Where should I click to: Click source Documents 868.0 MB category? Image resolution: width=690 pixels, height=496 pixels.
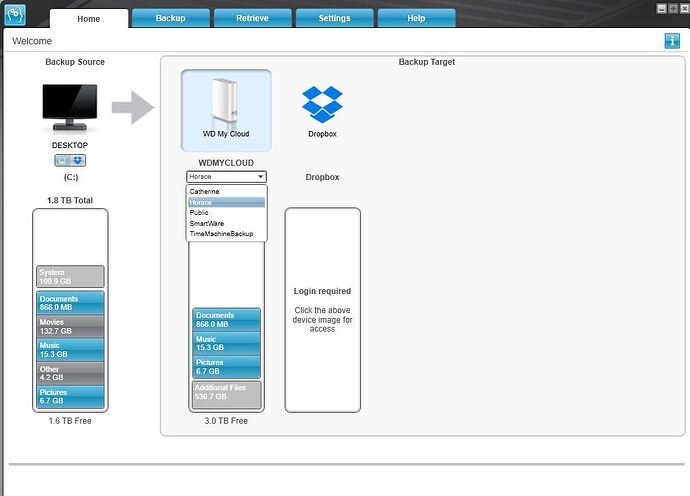click(x=70, y=303)
